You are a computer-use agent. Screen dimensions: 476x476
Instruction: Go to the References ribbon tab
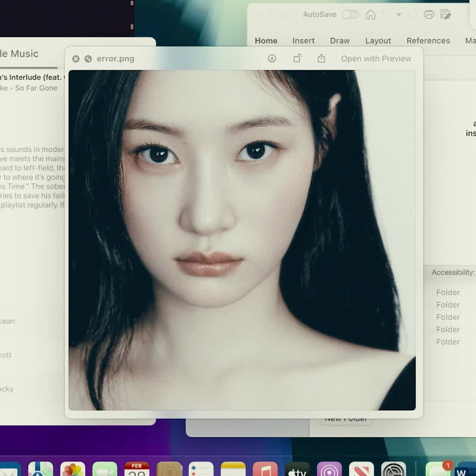click(x=428, y=41)
